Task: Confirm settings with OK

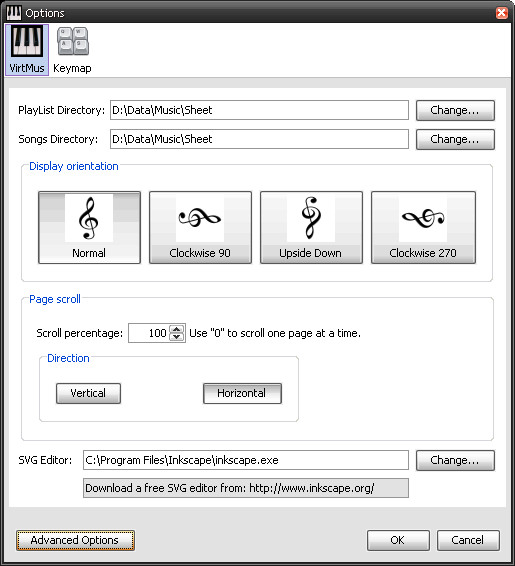Action: [398, 540]
